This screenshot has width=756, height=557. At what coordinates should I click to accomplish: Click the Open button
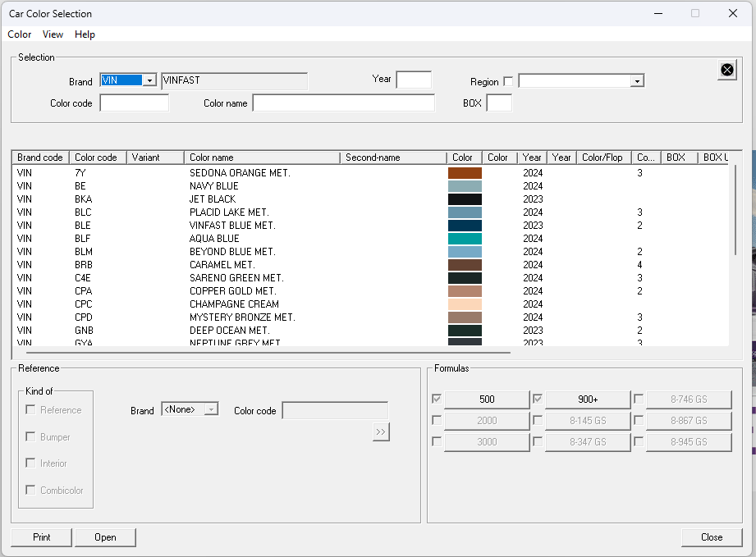(105, 537)
